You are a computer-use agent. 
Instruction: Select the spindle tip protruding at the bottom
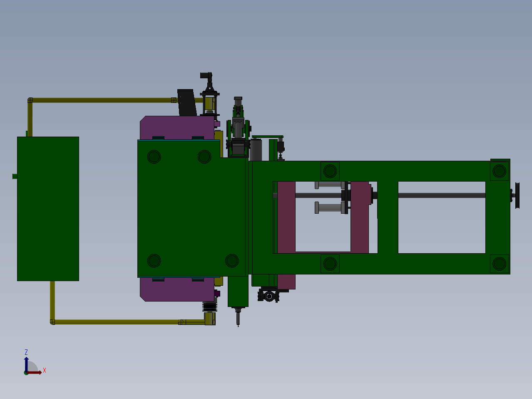tap(238, 317)
